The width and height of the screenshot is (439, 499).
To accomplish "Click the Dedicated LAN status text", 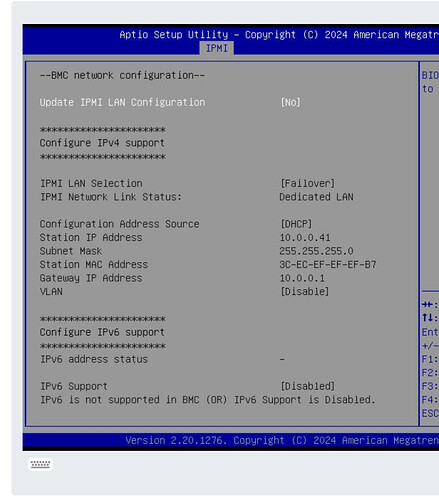I will coord(316,197).
